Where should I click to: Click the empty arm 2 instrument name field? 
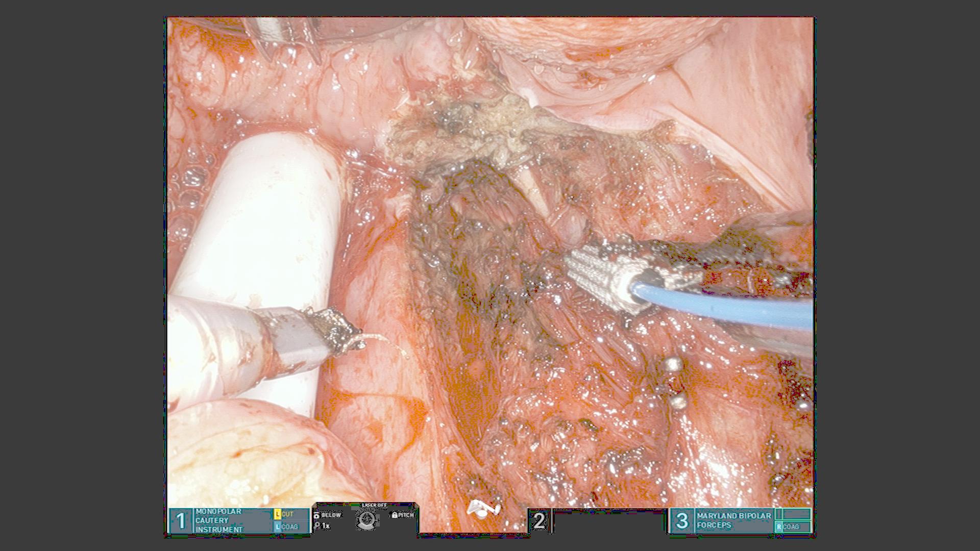pyautogui.click(x=610, y=521)
